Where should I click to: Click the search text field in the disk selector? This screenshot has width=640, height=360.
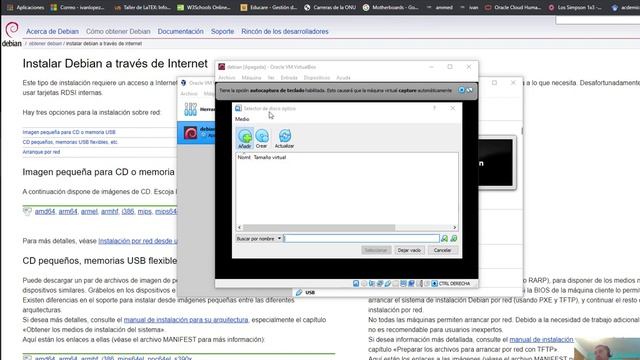click(362, 238)
